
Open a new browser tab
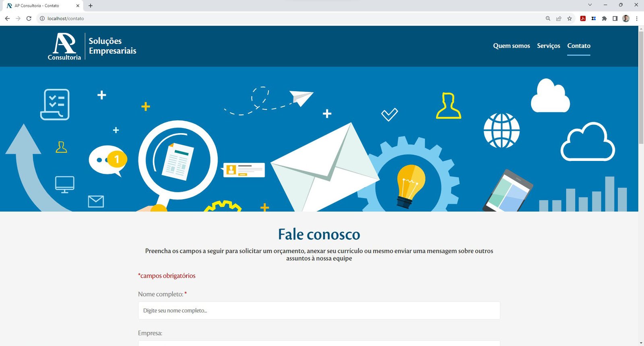[x=91, y=6]
